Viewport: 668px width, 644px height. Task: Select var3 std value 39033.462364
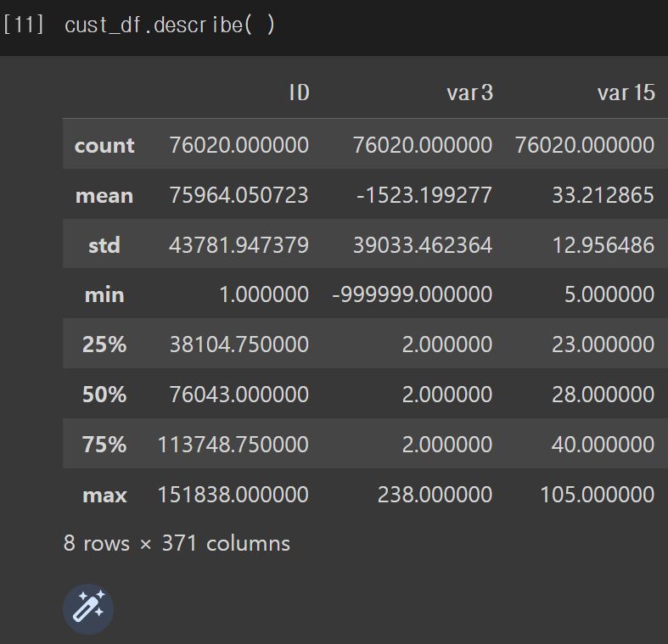tap(423, 245)
